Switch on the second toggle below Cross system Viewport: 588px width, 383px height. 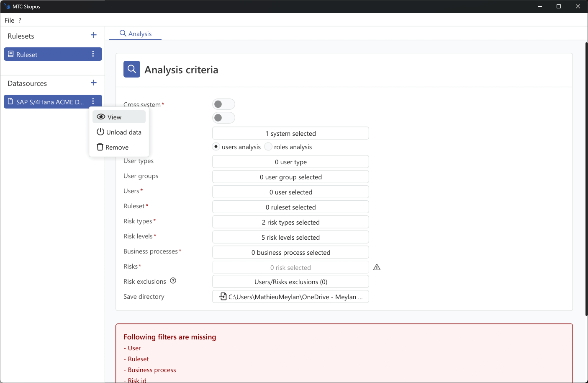(x=223, y=118)
